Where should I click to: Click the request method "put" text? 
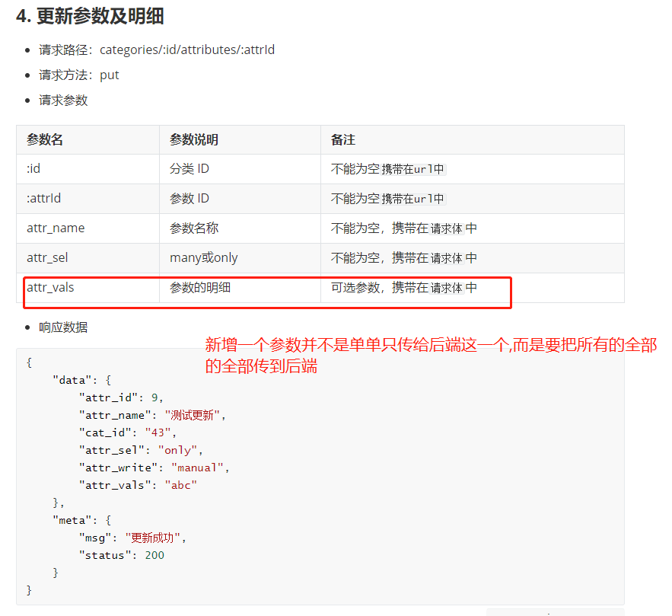[x=108, y=75]
